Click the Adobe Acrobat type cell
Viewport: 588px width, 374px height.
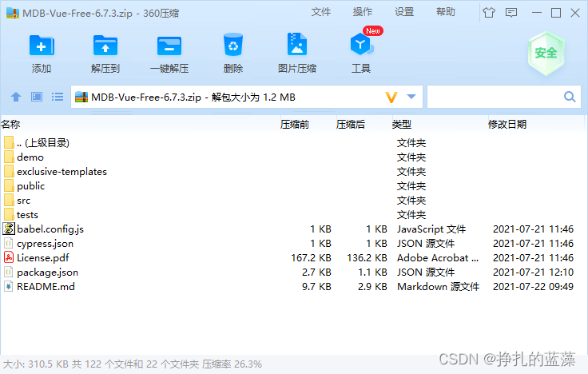(x=438, y=257)
